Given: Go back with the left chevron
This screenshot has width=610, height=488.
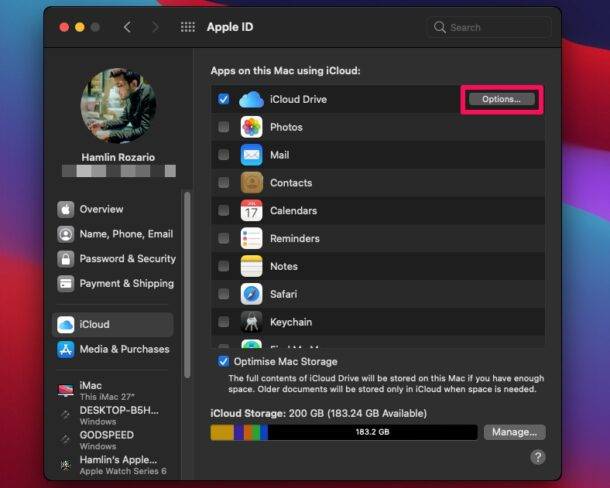Looking at the screenshot, I should tap(127, 27).
